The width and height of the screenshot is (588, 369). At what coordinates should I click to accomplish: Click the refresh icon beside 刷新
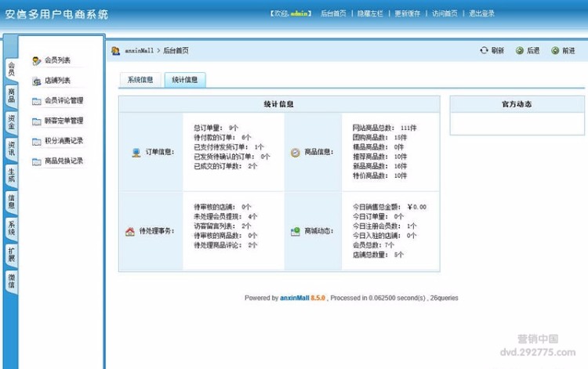click(485, 50)
